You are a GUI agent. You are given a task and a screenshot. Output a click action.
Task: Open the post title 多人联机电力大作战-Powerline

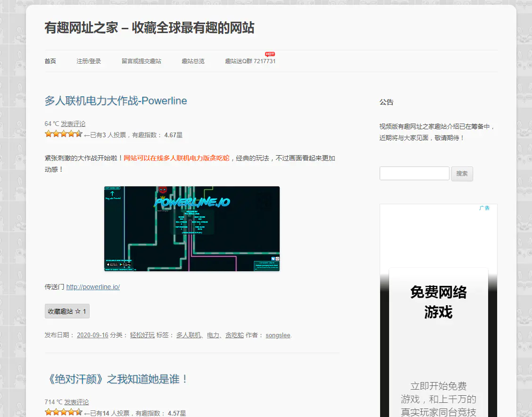click(x=116, y=101)
